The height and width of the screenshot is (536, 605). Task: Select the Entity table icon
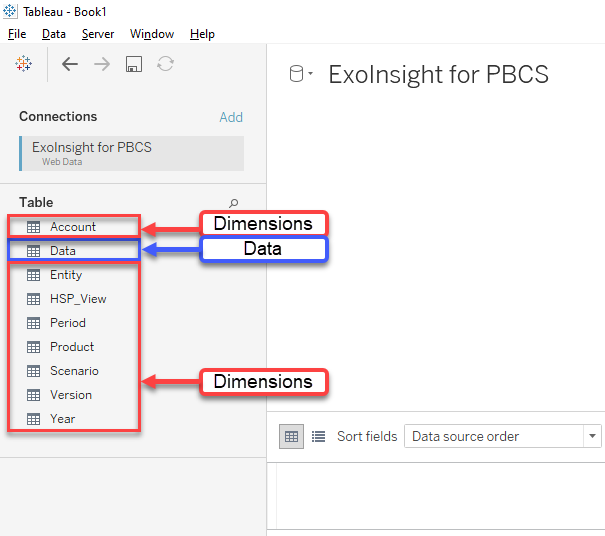tap(33, 275)
